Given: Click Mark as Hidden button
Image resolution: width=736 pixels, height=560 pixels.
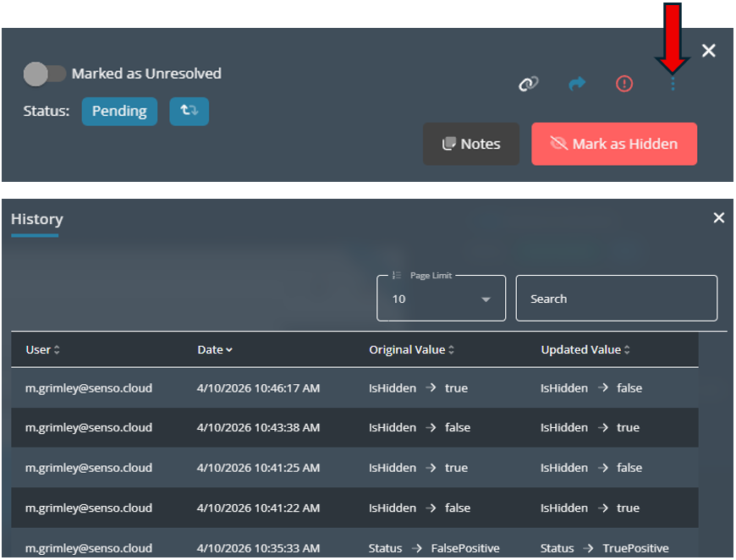Looking at the screenshot, I should [614, 144].
